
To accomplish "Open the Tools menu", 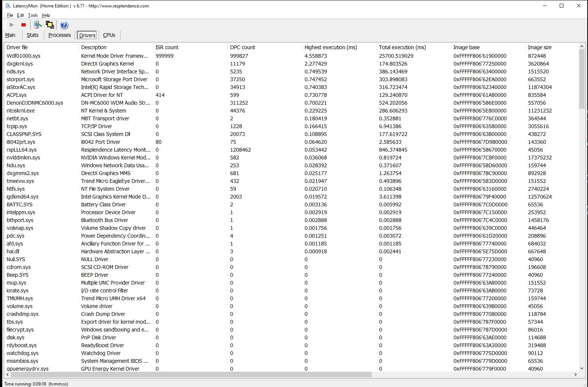I will [x=33, y=15].
